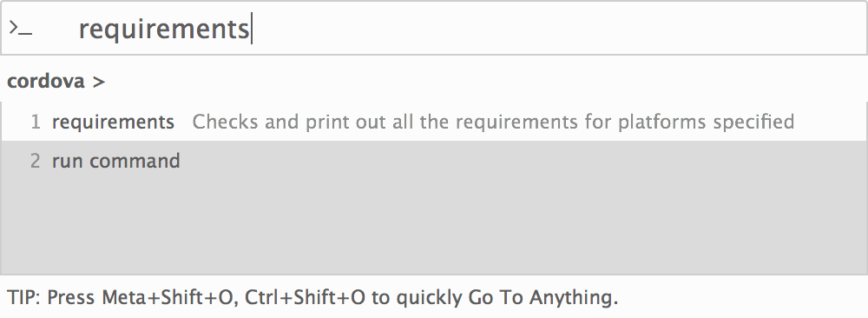868x318 pixels.
Task: Choose the "requirements" result entry
Action: [434, 122]
